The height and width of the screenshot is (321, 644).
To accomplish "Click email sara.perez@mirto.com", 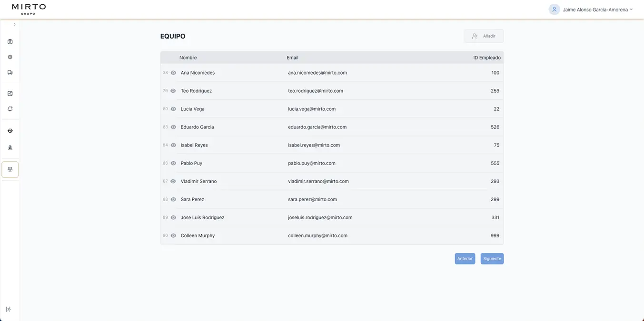I will pyautogui.click(x=312, y=199).
